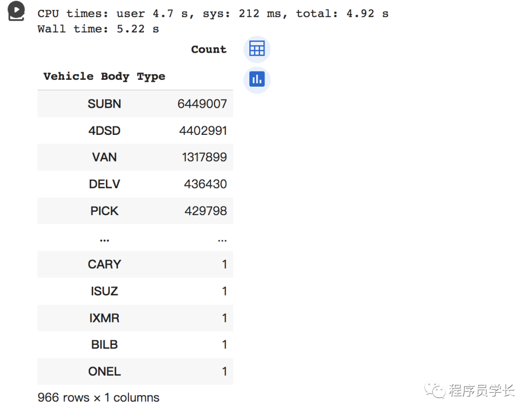
Task: Click the SUBN row label
Action: pos(104,104)
